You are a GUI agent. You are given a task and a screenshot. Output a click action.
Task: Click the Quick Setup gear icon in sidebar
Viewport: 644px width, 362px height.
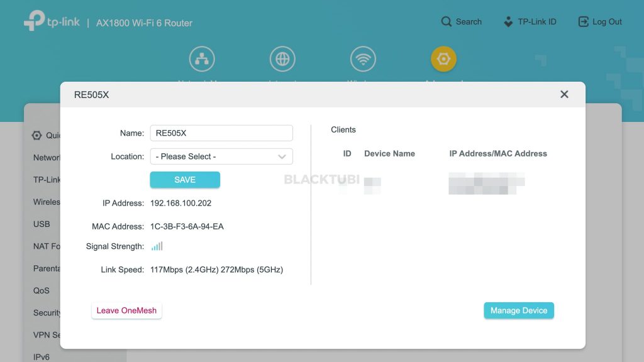[36, 136]
